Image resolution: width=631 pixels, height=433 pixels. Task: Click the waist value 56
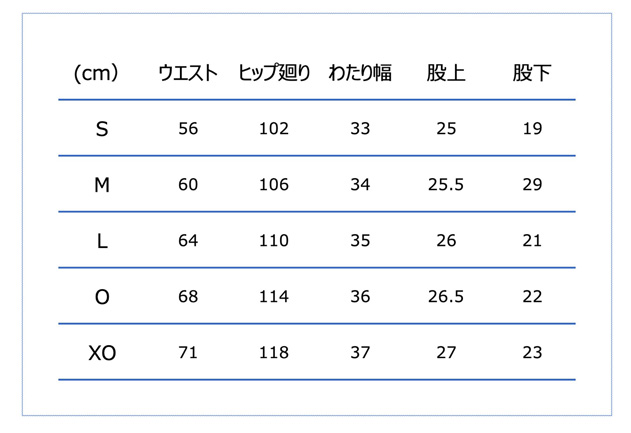click(187, 129)
